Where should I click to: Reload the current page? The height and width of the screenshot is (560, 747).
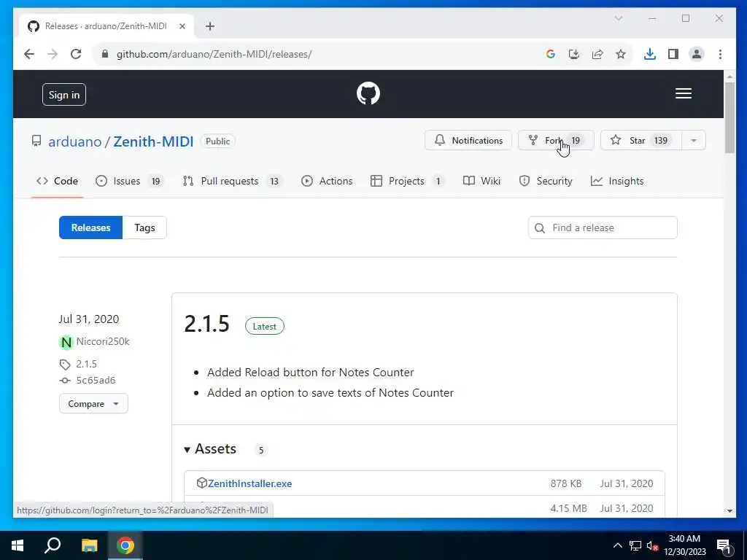tap(76, 54)
